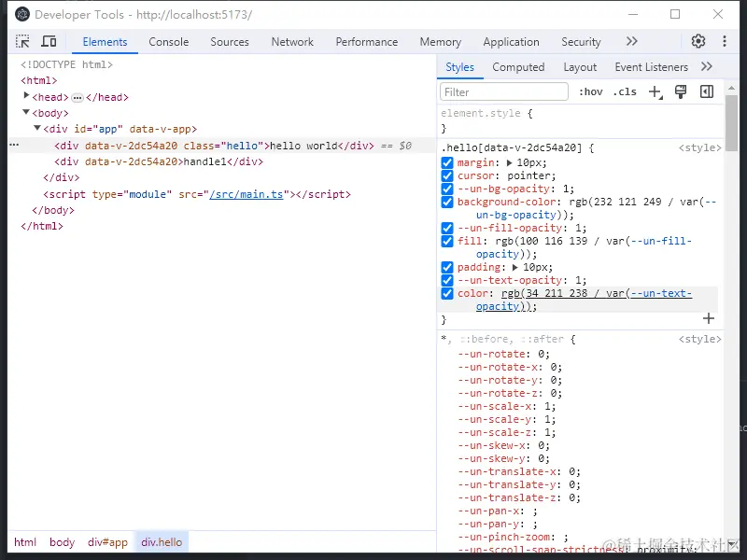Show more Styles pane tabs chevron

(707, 66)
